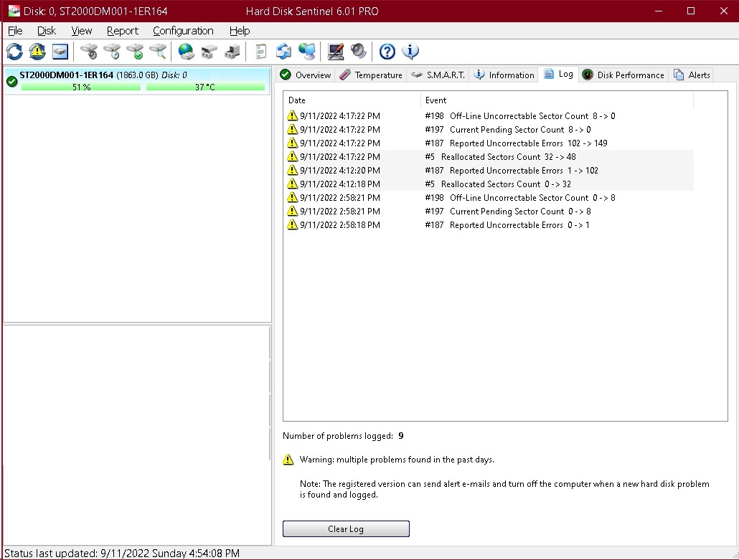Click the disk icon with clock overlay

(x=112, y=52)
